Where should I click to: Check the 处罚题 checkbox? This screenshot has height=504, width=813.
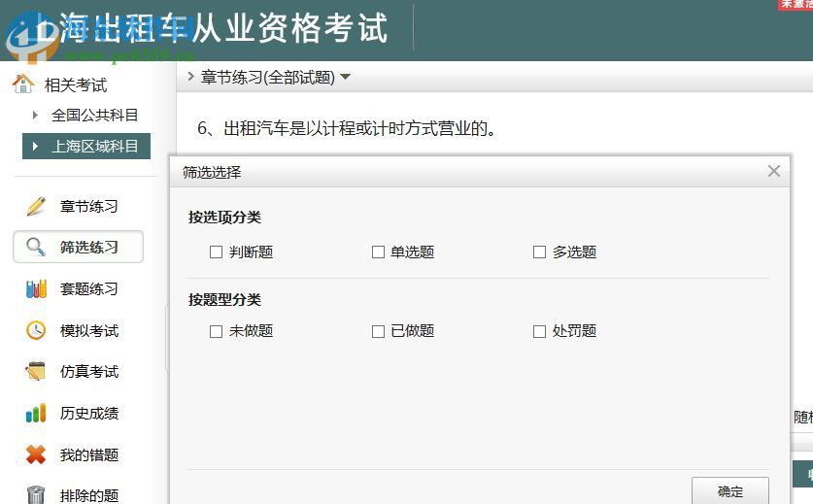point(539,331)
